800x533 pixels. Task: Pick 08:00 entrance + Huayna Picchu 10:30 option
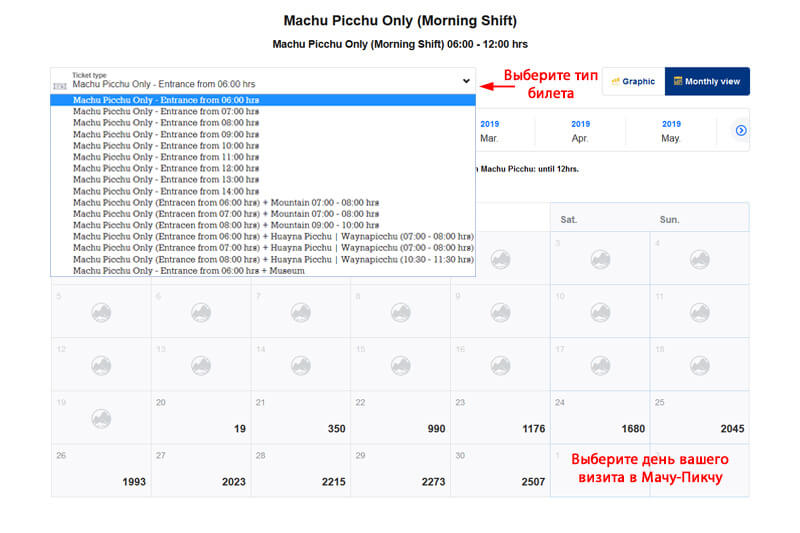tap(263, 259)
